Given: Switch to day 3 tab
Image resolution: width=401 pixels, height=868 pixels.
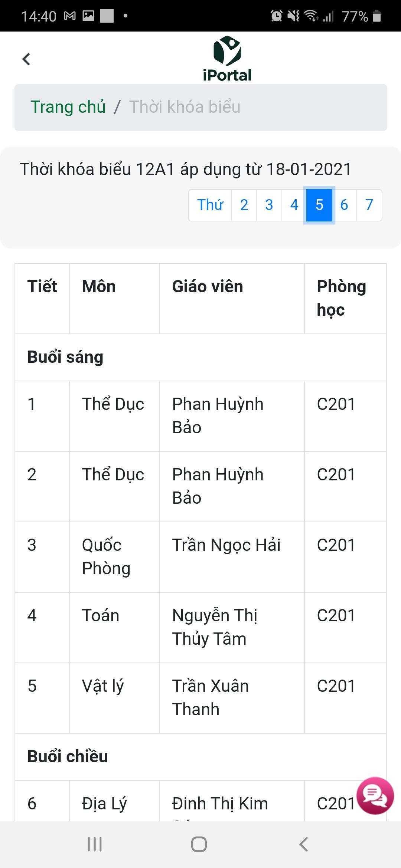Looking at the screenshot, I should (269, 205).
